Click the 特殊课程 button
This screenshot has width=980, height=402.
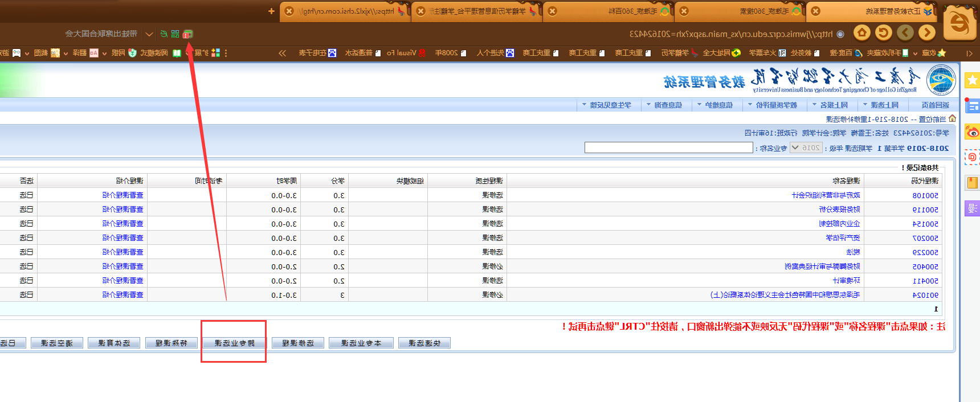tap(171, 343)
